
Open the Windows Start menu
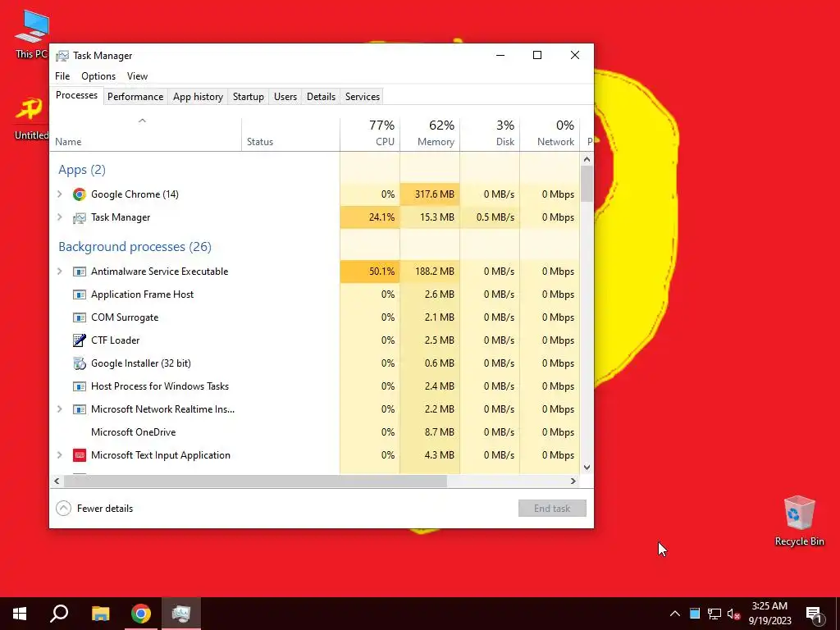pos(20,614)
